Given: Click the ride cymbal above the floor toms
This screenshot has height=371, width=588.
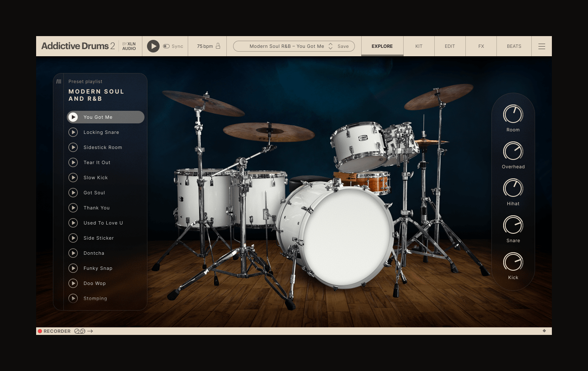Looking at the screenshot, I should click(x=269, y=132).
